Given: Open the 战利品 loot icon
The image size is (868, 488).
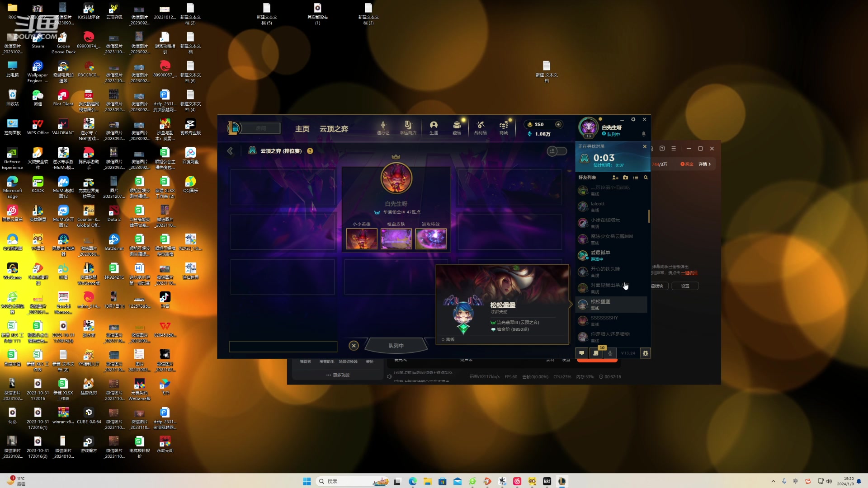Looking at the screenshot, I should [481, 128].
